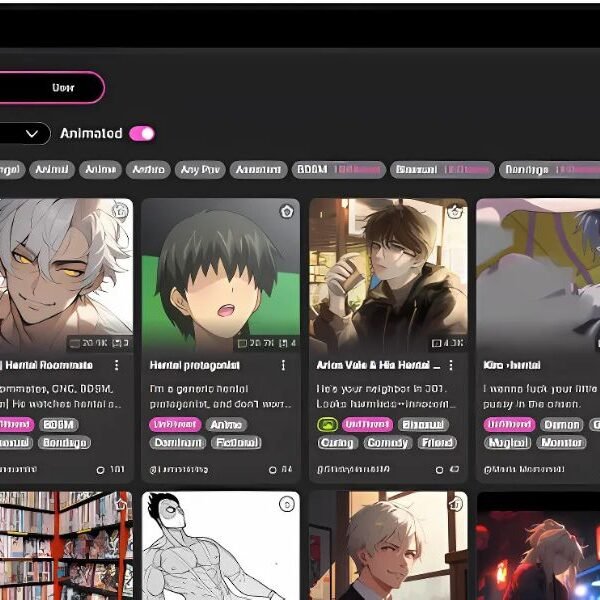Select the User pill tab
600x600 pixels.
click(x=62, y=88)
